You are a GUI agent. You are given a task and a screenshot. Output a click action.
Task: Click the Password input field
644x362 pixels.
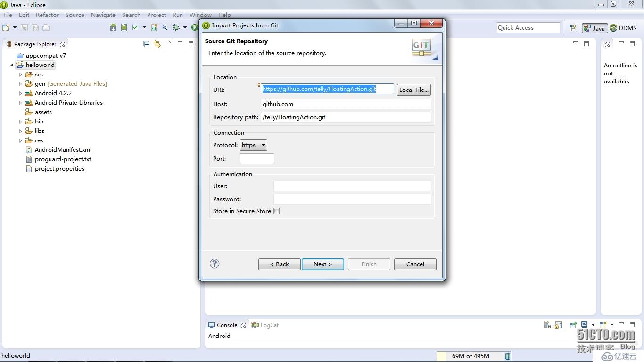click(x=352, y=199)
